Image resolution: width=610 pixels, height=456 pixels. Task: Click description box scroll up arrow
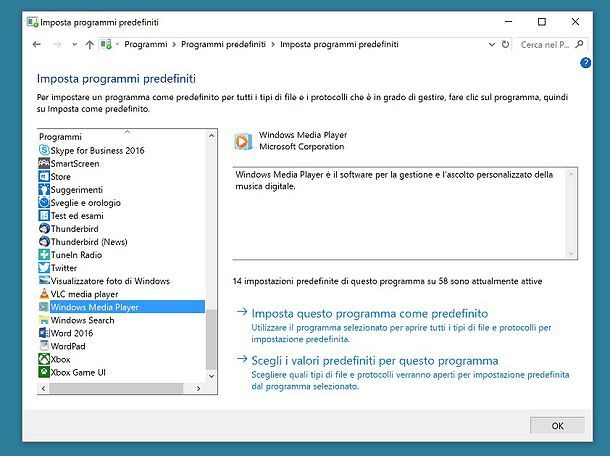coord(571,174)
